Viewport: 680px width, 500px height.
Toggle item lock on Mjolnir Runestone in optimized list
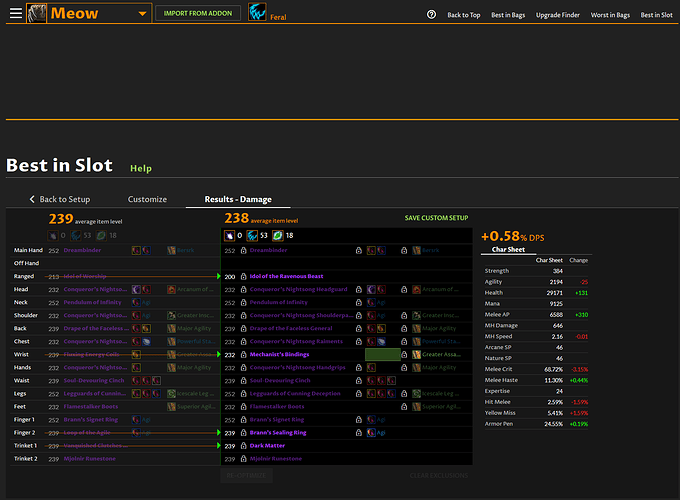pyautogui.click(x=243, y=458)
